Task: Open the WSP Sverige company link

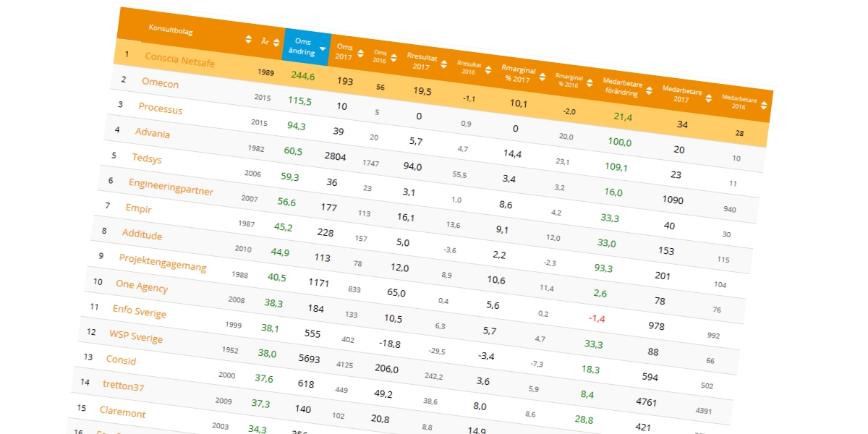Action: (136, 336)
